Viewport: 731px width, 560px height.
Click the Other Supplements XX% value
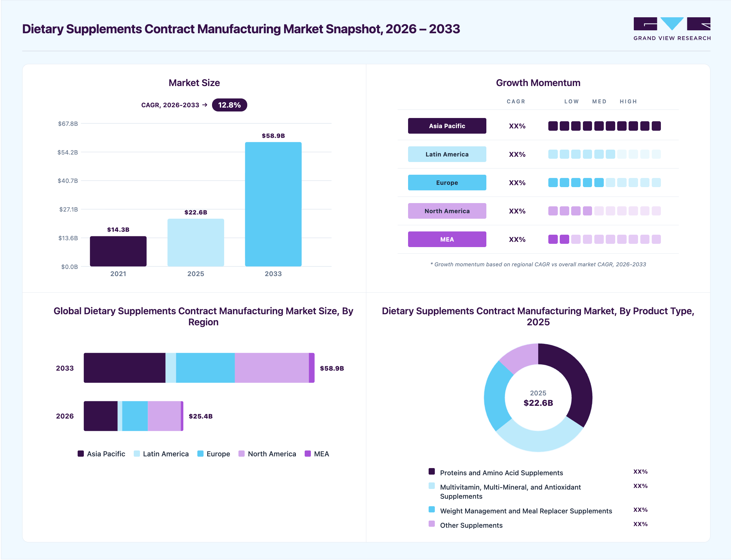[x=640, y=524]
